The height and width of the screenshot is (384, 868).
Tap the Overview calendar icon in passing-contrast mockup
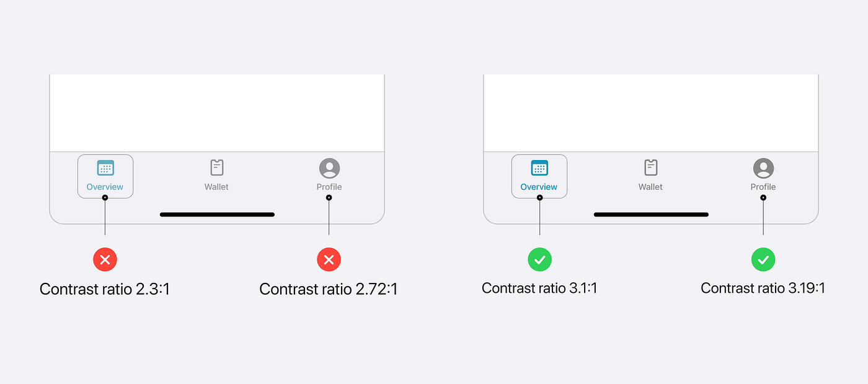click(x=539, y=167)
